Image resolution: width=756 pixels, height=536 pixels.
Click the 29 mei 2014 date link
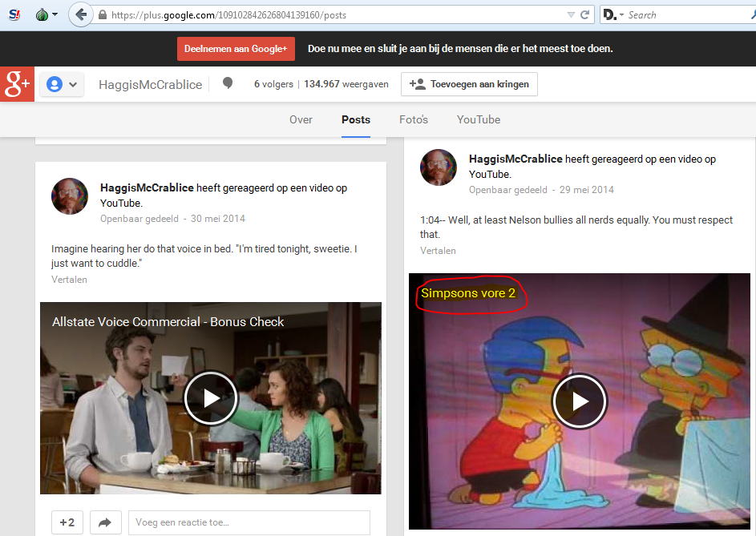(587, 190)
